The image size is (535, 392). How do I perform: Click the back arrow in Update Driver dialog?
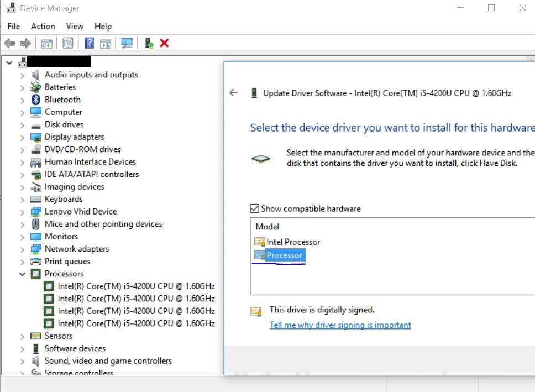click(x=233, y=92)
